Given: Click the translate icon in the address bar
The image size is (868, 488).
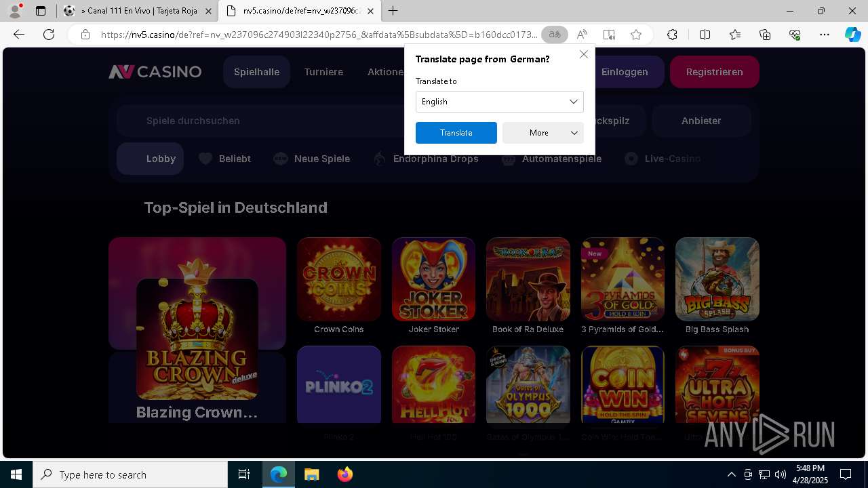Looking at the screenshot, I should pos(555,35).
